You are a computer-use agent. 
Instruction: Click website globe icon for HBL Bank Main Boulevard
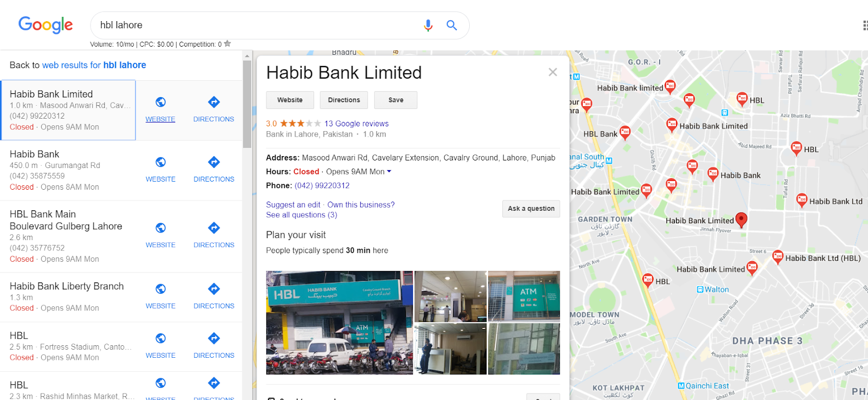pyautogui.click(x=161, y=228)
